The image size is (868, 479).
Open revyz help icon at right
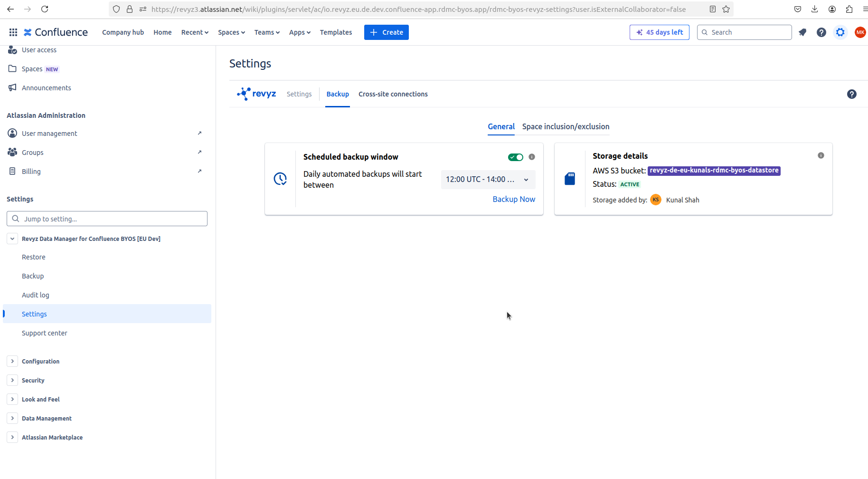coord(852,94)
